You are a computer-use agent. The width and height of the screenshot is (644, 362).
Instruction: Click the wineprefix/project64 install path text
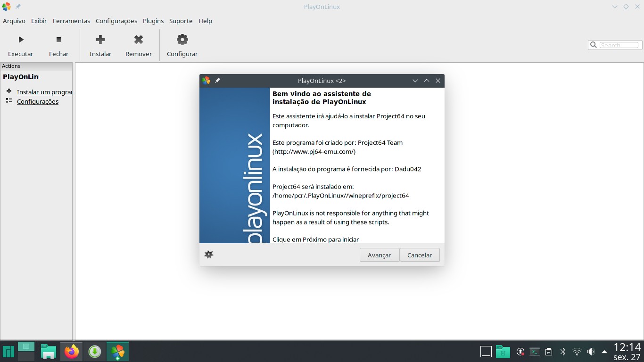[340, 196]
